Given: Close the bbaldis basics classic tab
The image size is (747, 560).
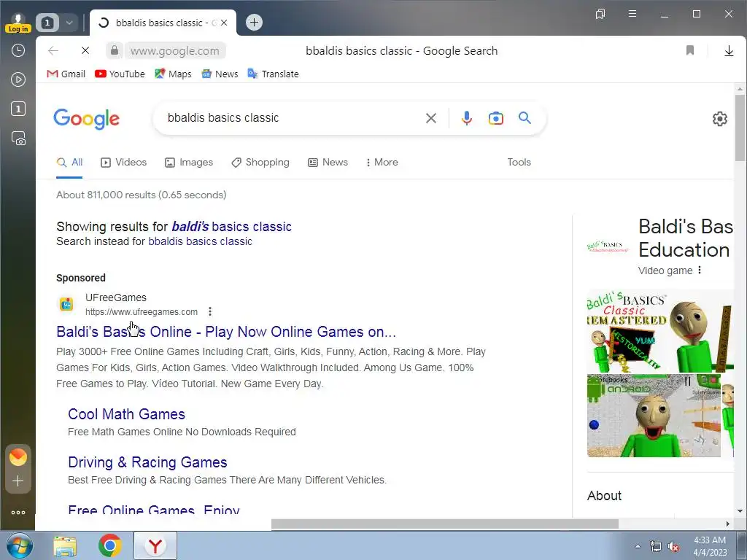Looking at the screenshot, I should pyautogui.click(x=224, y=23).
